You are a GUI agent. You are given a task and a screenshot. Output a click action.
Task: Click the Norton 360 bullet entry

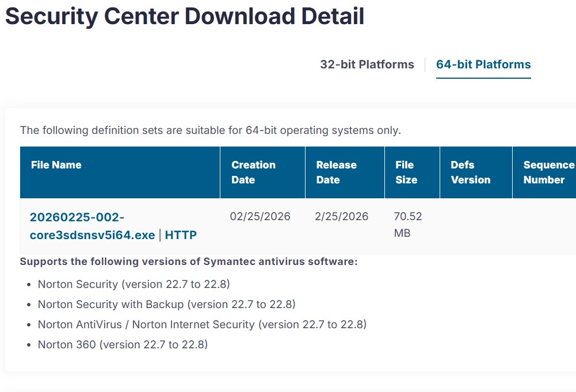point(123,344)
